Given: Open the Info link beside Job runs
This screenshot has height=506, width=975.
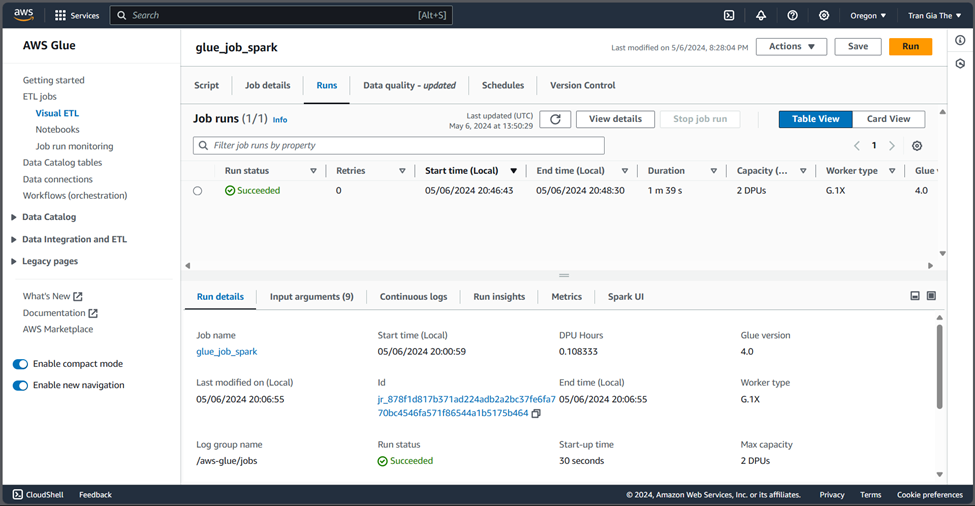Looking at the screenshot, I should (280, 120).
